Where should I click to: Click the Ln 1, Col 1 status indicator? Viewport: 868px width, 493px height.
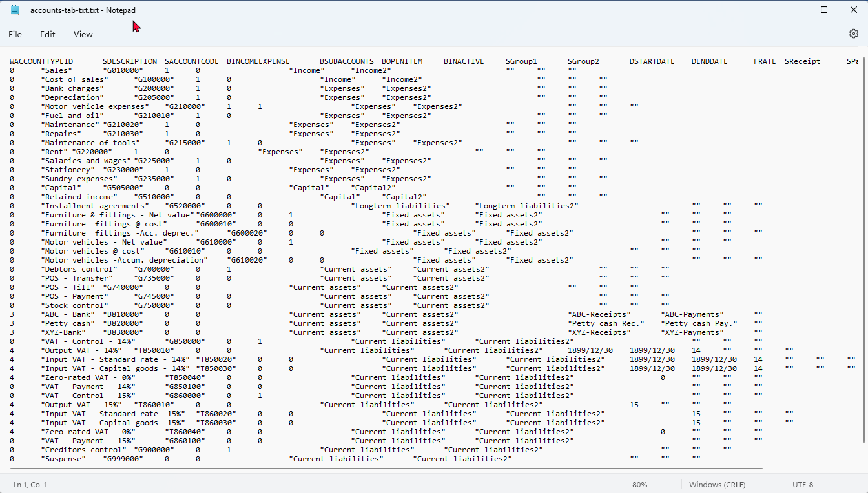pos(30,485)
